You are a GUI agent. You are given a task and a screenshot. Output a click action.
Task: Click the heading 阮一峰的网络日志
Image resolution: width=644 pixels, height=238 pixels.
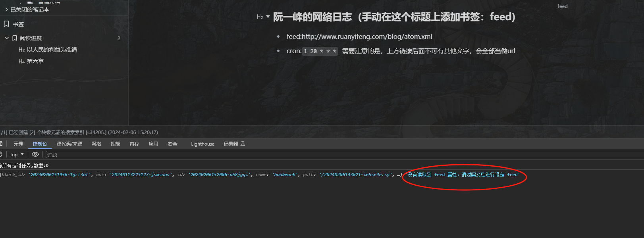(394, 17)
